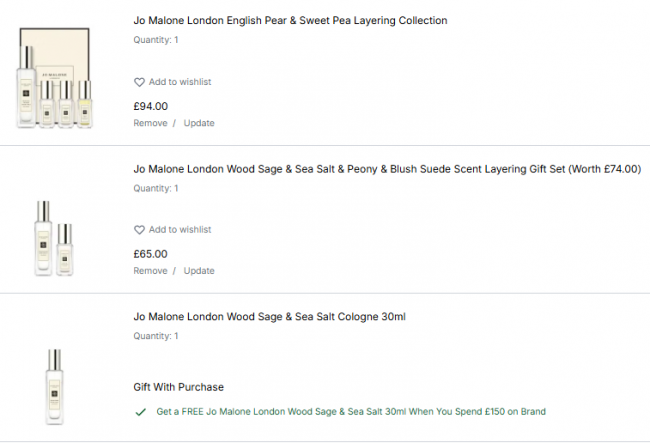Click the £94.00 price
Image resolution: width=650 pixels, height=443 pixels.
(151, 106)
